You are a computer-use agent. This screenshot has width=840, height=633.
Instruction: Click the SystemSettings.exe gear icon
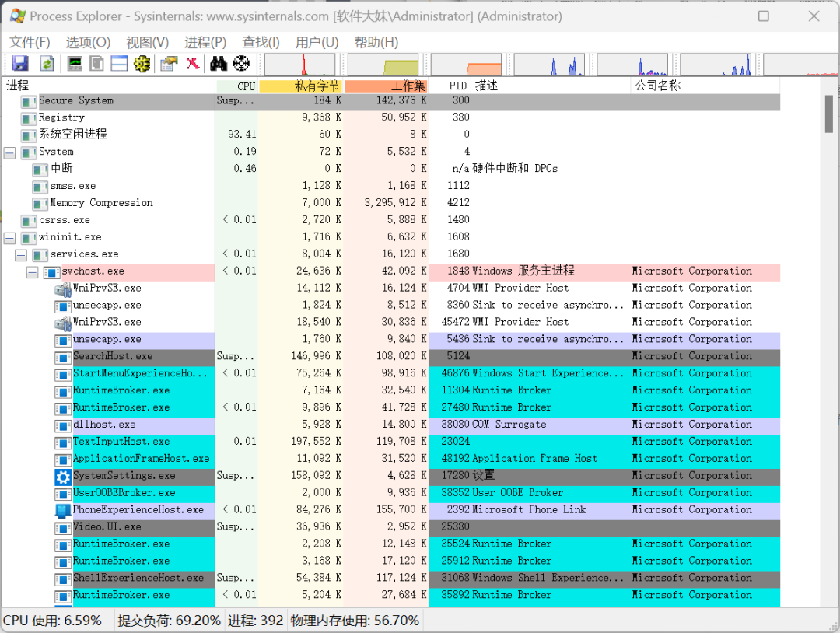tap(63, 476)
